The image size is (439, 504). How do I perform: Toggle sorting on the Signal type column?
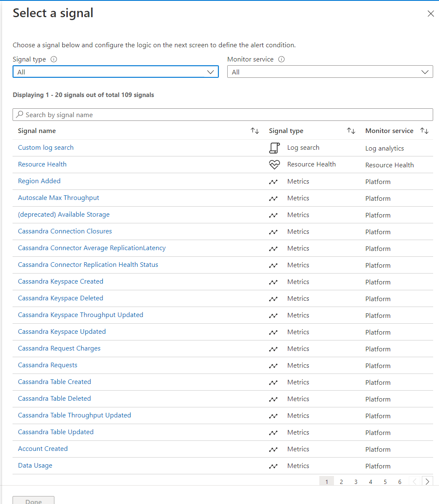click(x=351, y=130)
